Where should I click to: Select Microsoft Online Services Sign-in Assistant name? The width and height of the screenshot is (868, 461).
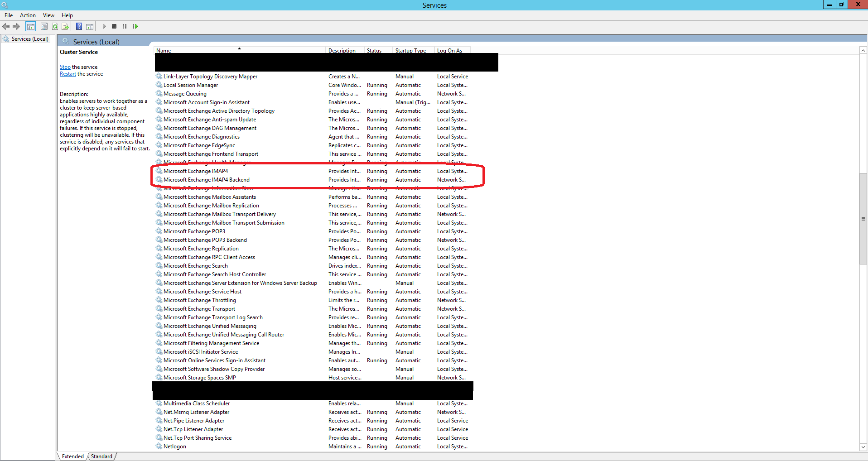point(214,360)
